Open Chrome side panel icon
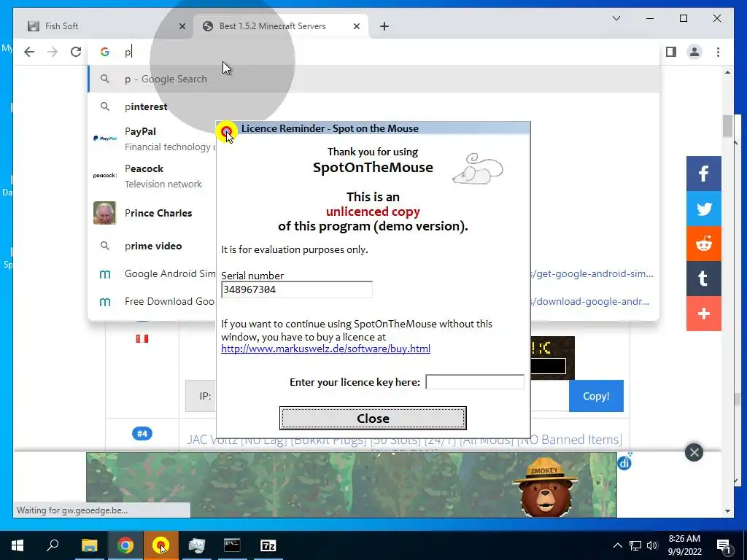The width and height of the screenshot is (747, 560). click(671, 52)
